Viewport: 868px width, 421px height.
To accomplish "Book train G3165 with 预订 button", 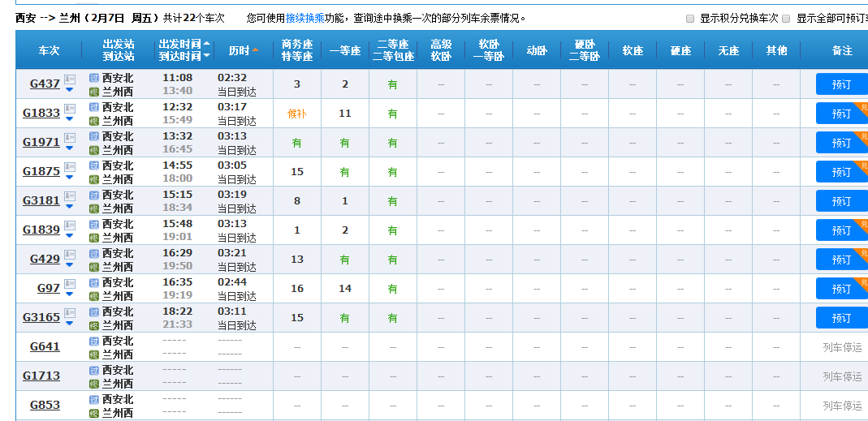I will point(841,318).
